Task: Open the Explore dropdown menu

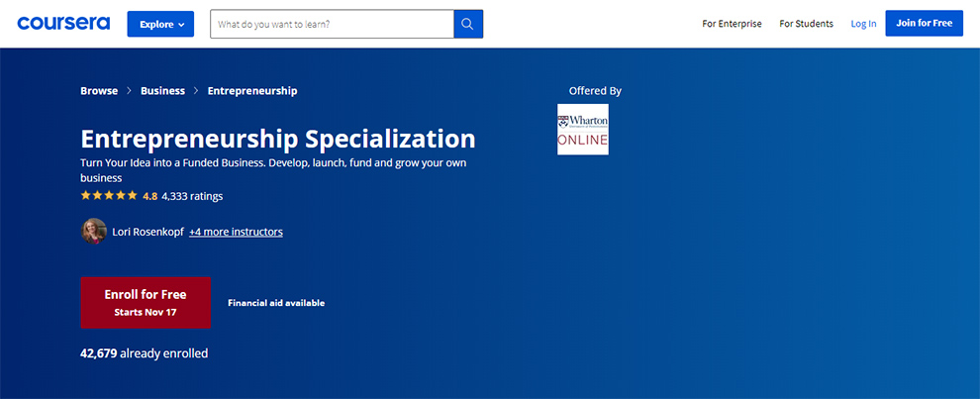Action: pos(160,24)
